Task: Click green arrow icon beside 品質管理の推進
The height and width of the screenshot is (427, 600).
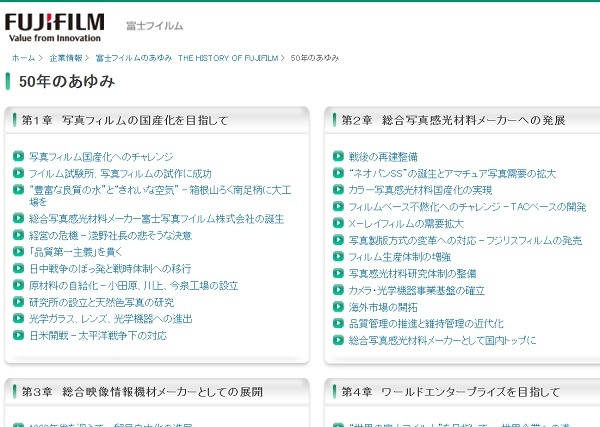Action: (338, 323)
